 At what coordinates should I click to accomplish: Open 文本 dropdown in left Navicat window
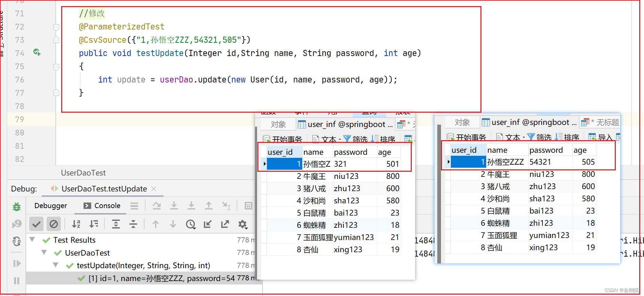coord(326,139)
